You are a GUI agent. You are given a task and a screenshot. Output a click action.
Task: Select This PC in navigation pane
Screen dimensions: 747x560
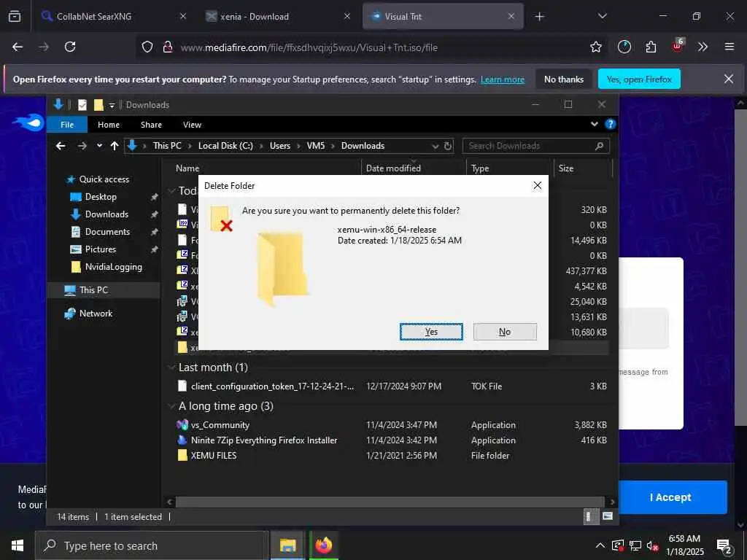point(93,290)
